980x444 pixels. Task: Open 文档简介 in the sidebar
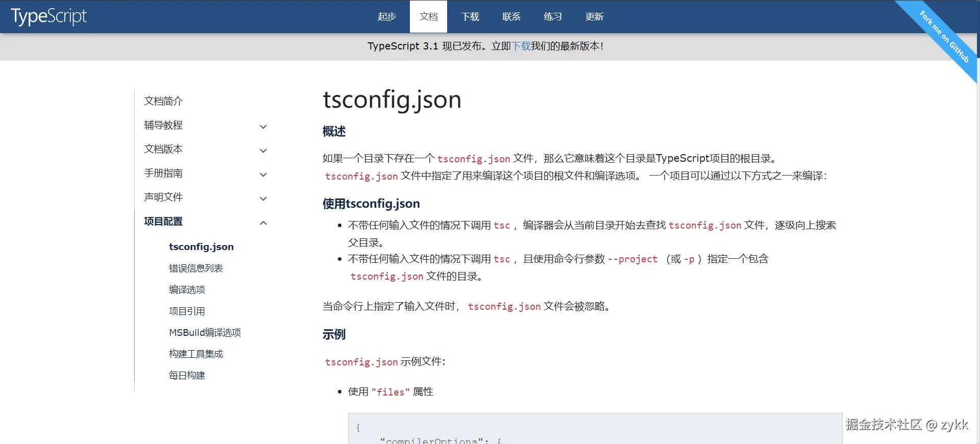coord(163,101)
